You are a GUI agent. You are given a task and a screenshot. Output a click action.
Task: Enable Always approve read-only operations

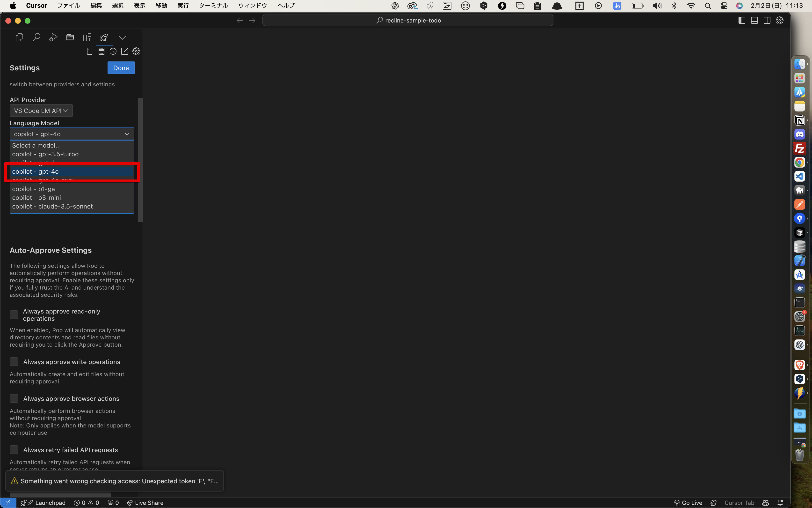point(14,314)
